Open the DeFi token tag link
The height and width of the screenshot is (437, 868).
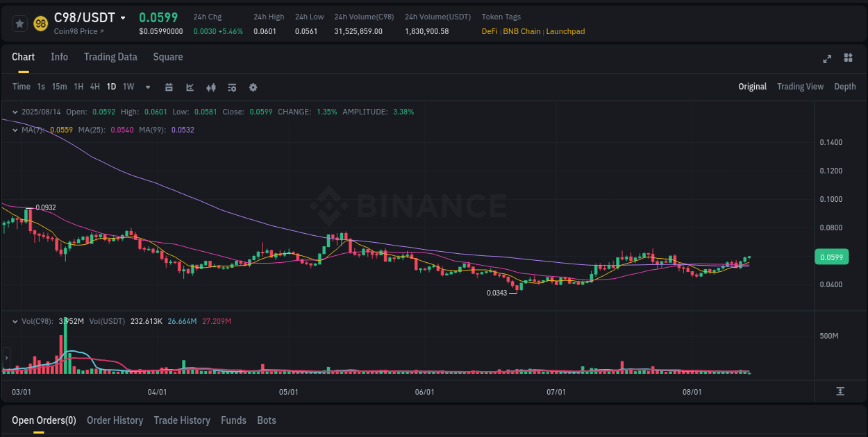(490, 31)
